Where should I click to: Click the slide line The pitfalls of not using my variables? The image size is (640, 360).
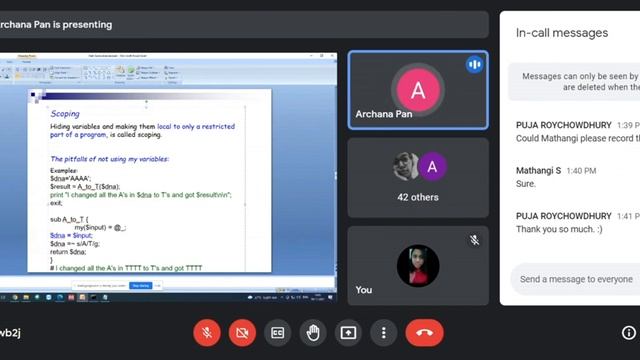pos(109,159)
